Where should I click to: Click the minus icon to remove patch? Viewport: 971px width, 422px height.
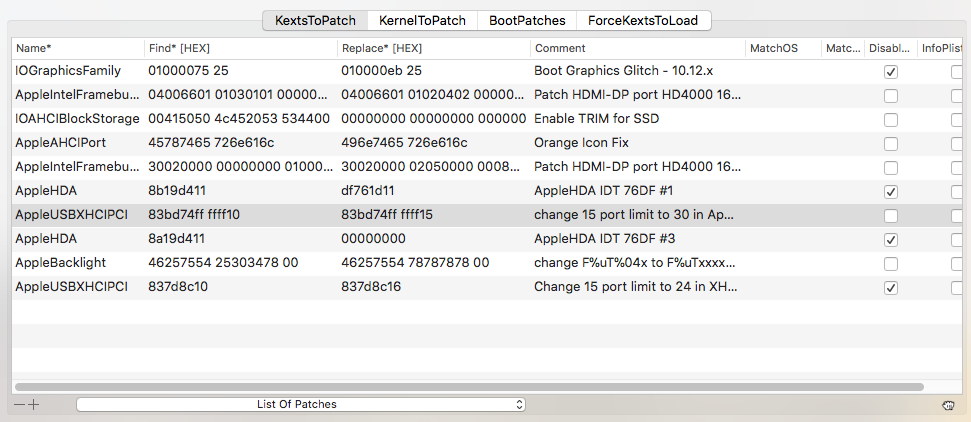[x=19, y=404]
